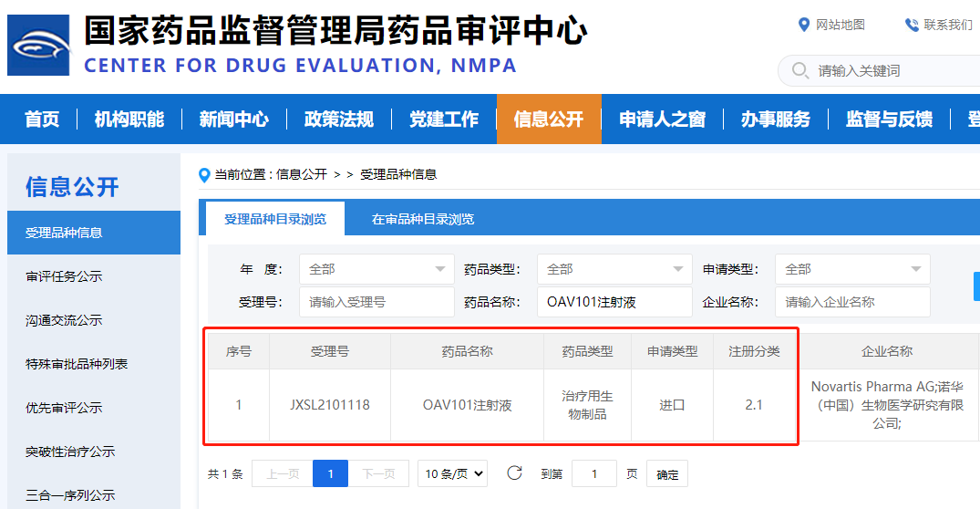Switch to 在审品种目录浏览 tab
The image size is (980, 509).
(422, 219)
